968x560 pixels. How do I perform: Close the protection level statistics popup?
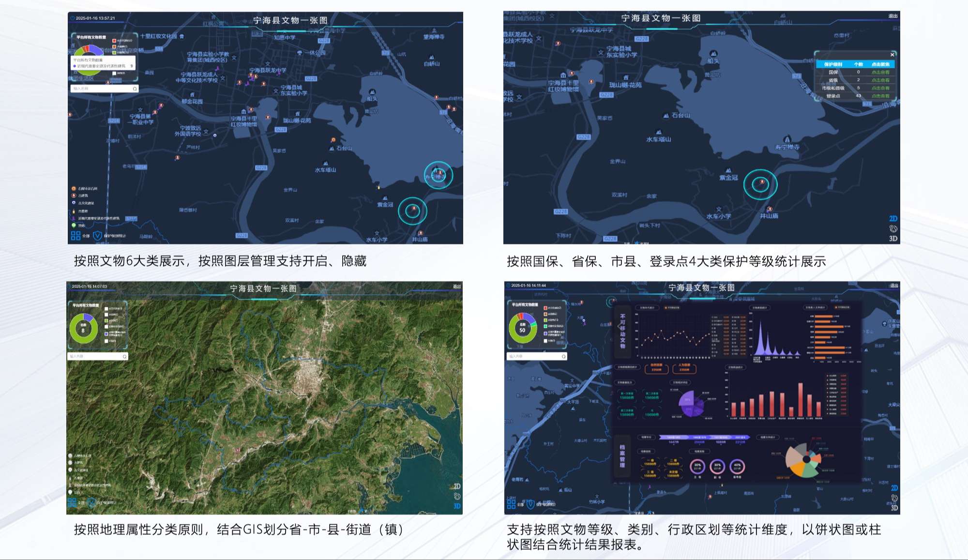tap(892, 55)
